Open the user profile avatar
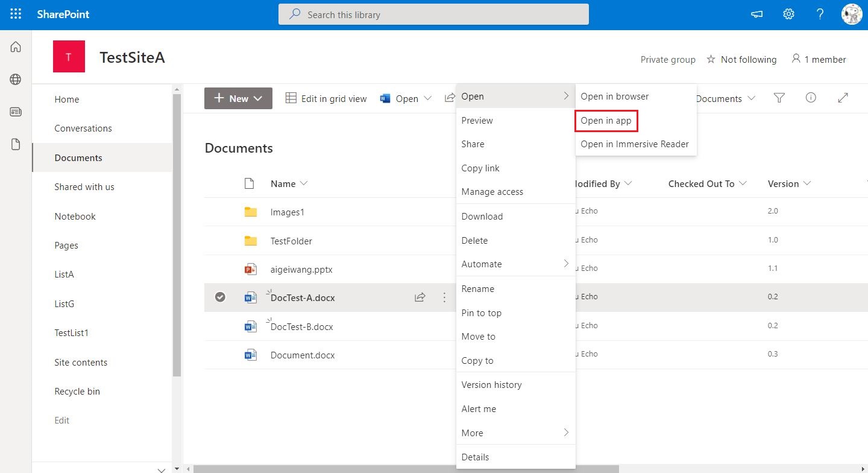 [x=852, y=14]
